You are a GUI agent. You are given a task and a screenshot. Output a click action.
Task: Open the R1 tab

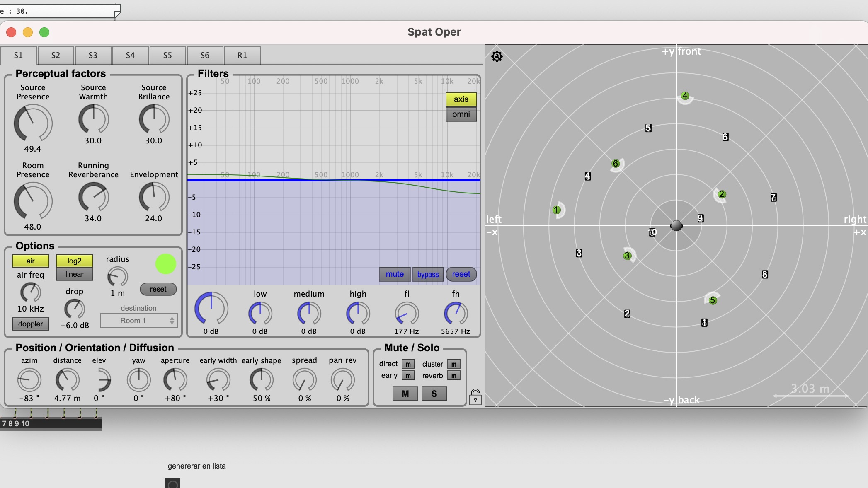tap(242, 55)
